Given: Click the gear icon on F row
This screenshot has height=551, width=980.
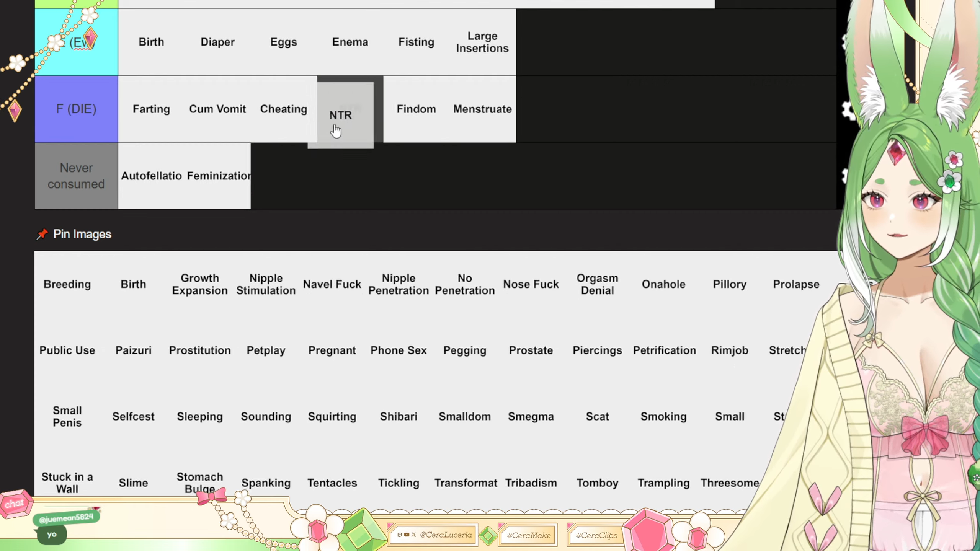Looking at the screenshot, I should click(849, 111).
